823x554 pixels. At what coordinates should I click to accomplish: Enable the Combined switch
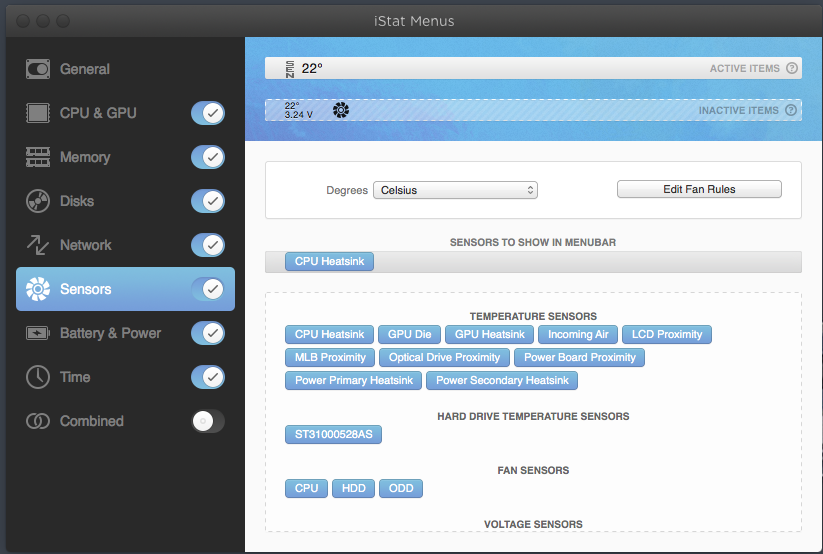(x=208, y=421)
